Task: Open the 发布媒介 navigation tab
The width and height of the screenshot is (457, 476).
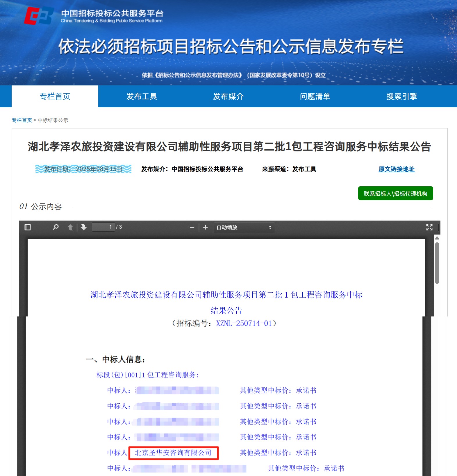Action: tap(228, 96)
